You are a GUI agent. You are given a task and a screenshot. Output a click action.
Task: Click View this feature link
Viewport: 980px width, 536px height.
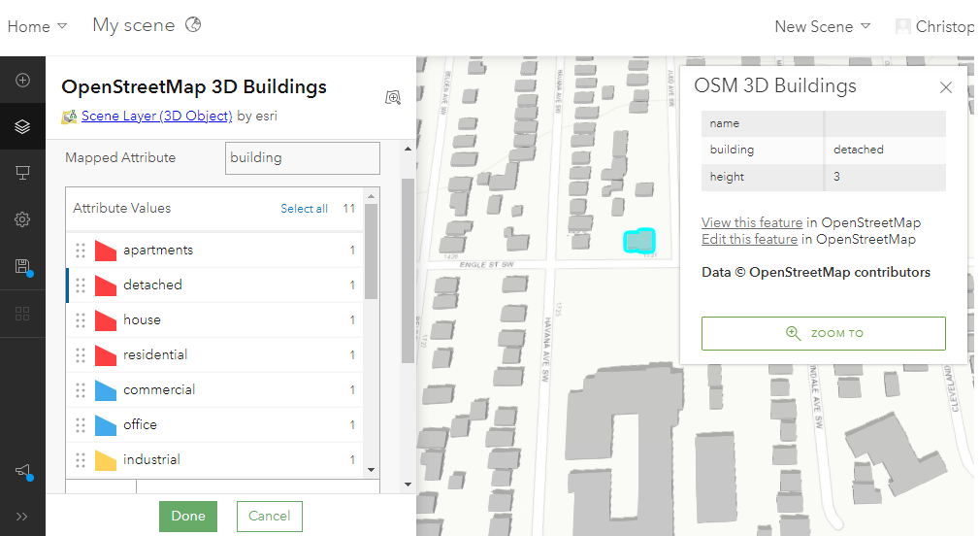pos(752,222)
